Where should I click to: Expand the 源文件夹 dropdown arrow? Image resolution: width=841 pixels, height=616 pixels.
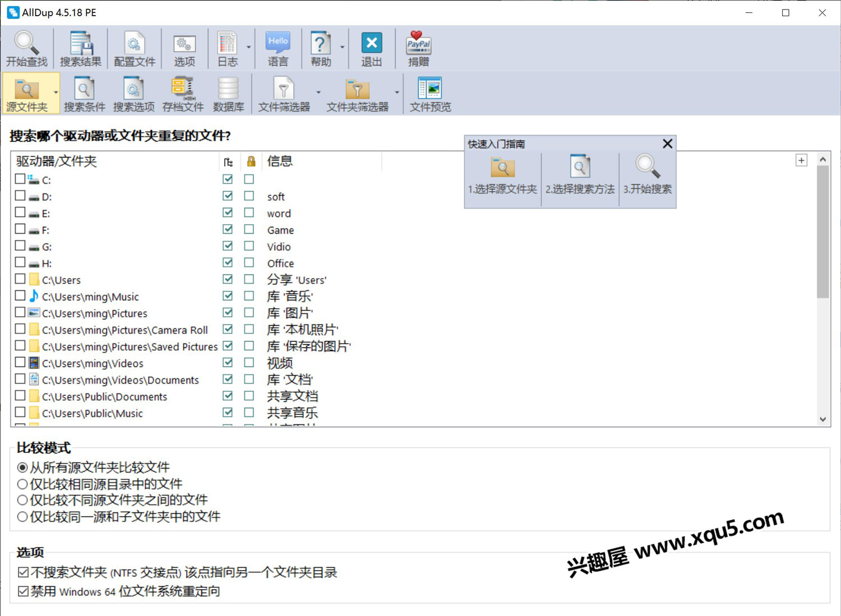point(56,92)
